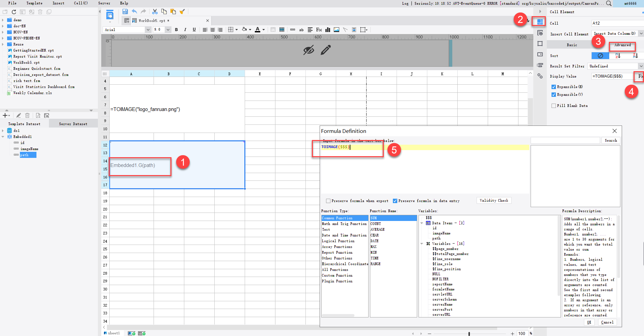644x336 pixels.
Task: Enable the Fill Blank Data checkbox
Action: pyautogui.click(x=554, y=106)
